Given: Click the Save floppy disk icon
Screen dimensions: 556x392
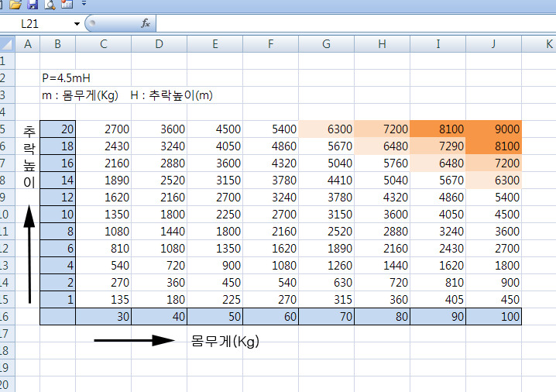Looking at the screenshot, I should (33, 4).
